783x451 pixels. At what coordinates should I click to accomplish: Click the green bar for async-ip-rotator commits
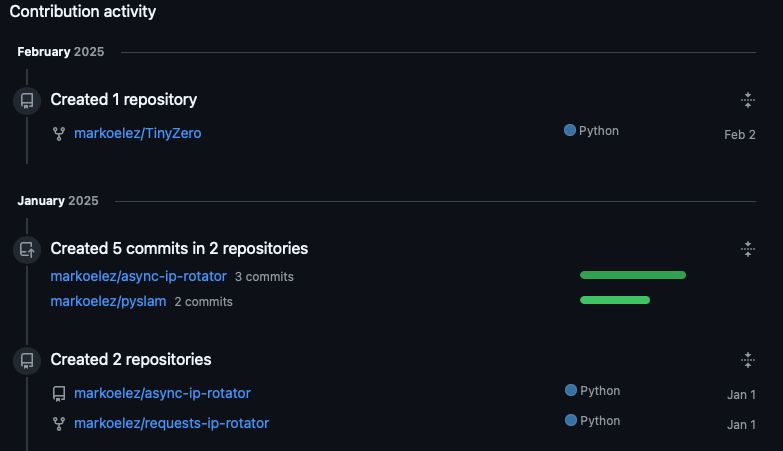(x=633, y=275)
